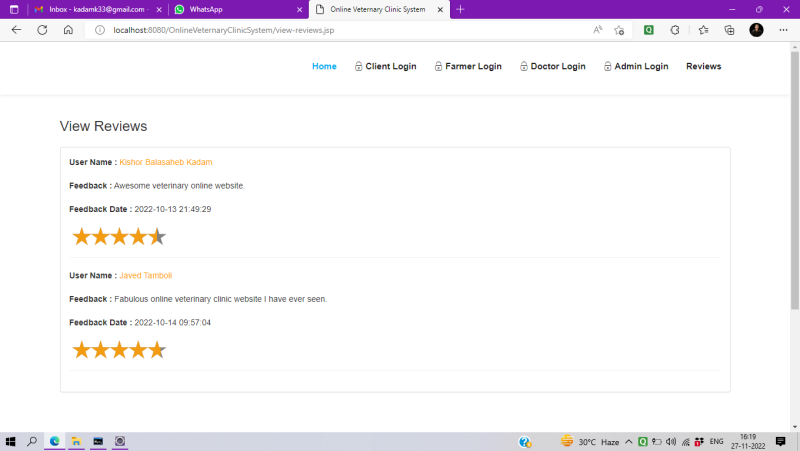
Task: Open the browser profile avatar
Action: coord(756,30)
